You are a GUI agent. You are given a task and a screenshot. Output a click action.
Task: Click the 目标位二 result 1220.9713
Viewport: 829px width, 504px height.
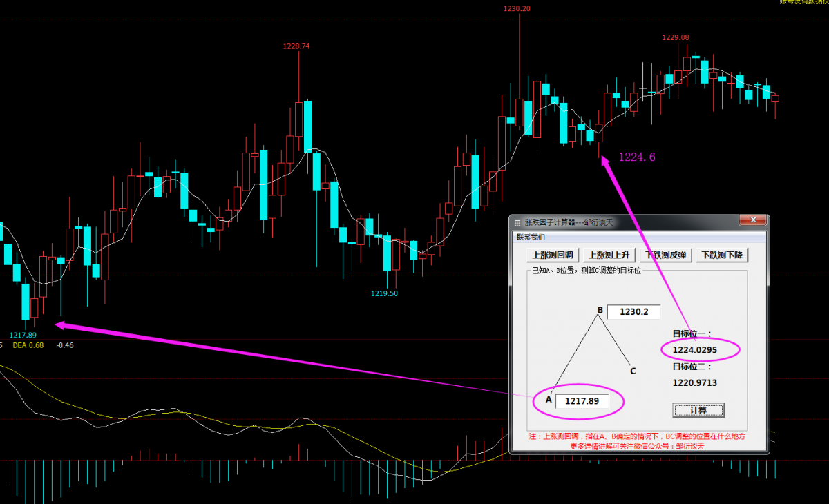694,382
